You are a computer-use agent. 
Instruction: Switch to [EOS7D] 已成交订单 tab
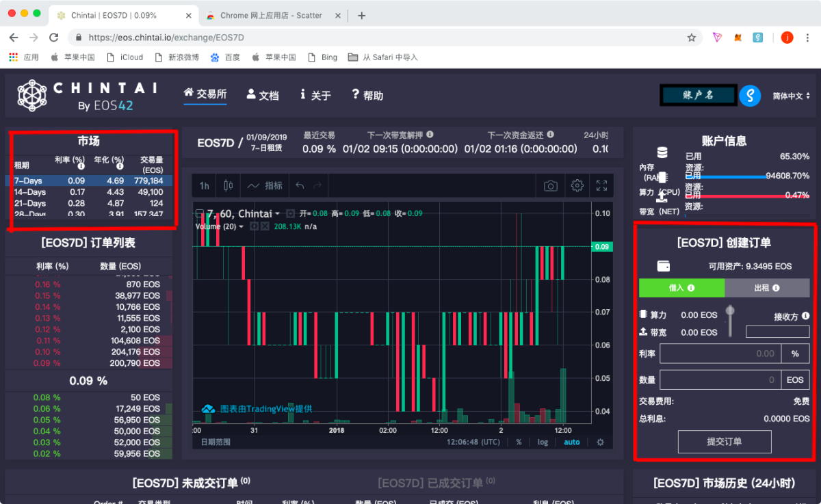tap(436, 483)
